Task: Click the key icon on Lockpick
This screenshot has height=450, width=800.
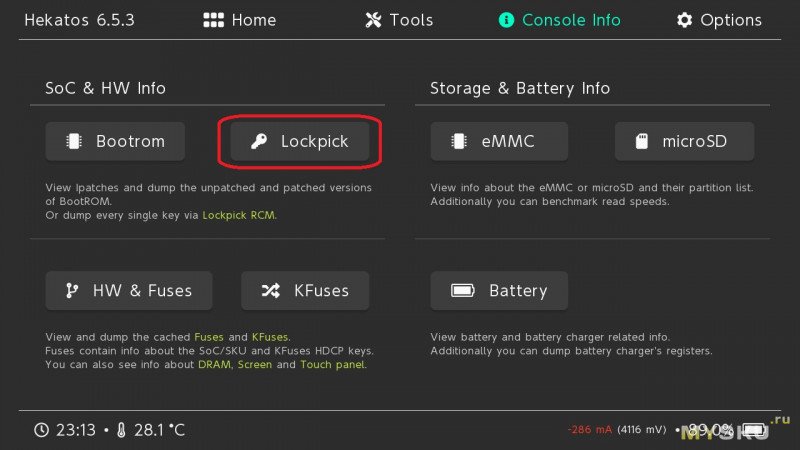Action: click(259, 141)
